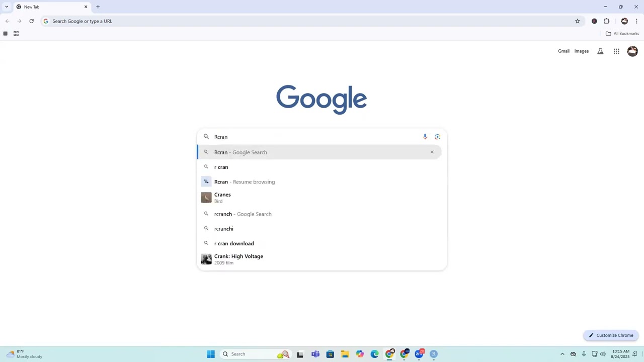The image size is (644, 362).
Task: Open Microsoft Store from taskbar
Action: (330, 354)
